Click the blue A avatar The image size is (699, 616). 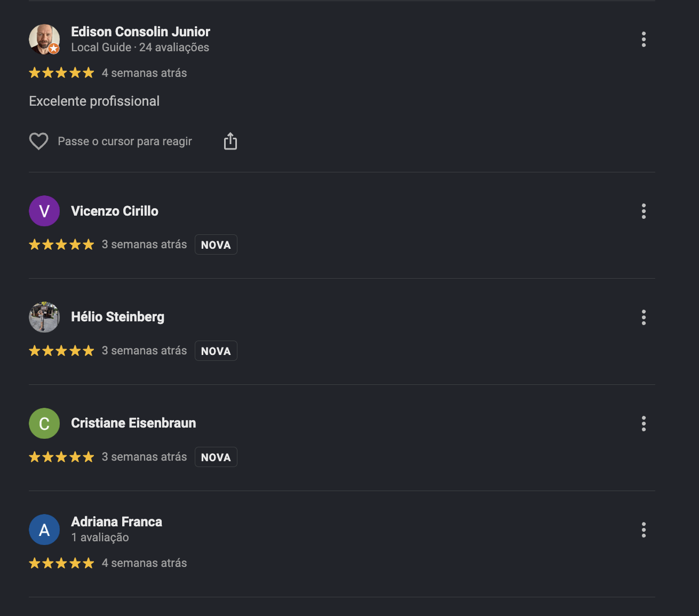click(44, 530)
